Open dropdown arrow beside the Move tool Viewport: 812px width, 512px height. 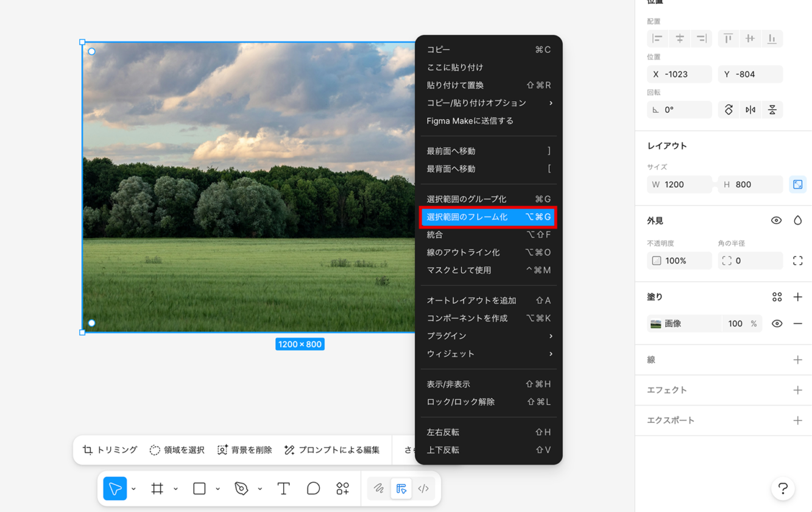click(133, 489)
